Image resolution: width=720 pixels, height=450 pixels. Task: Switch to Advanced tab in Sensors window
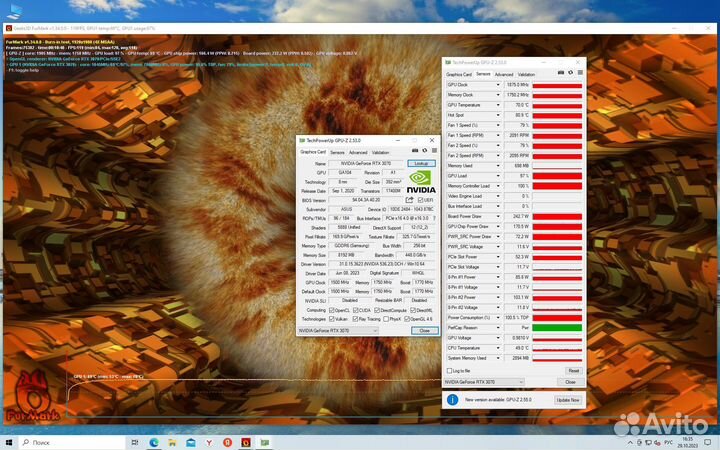(504, 74)
